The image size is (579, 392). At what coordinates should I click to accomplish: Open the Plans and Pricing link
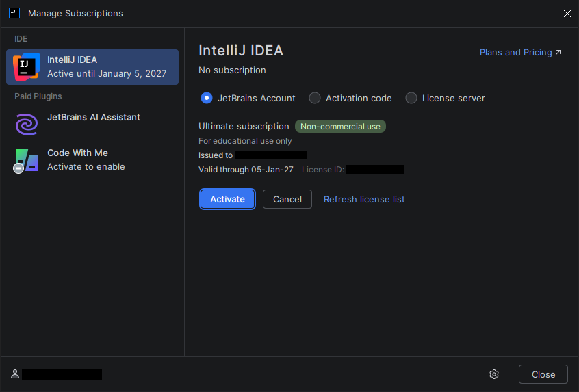click(x=515, y=52)
